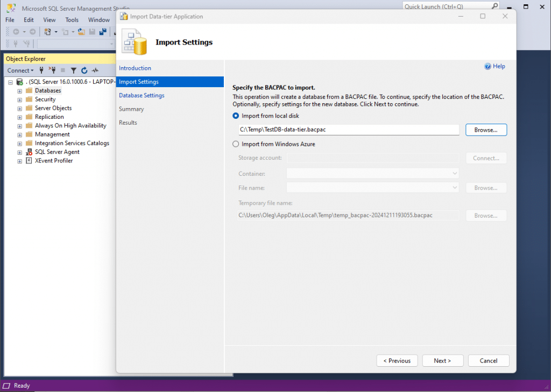Click the Disconnect plug icon in Object Explorer
Image resolution: width=551 pixels, height=392 pixels.
(52, 70)
